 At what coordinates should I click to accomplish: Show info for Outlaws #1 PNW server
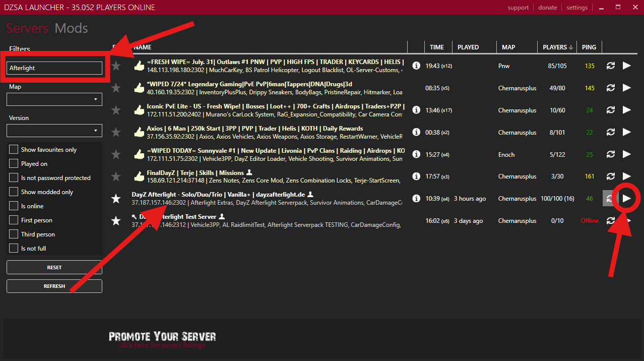(416, 66)
